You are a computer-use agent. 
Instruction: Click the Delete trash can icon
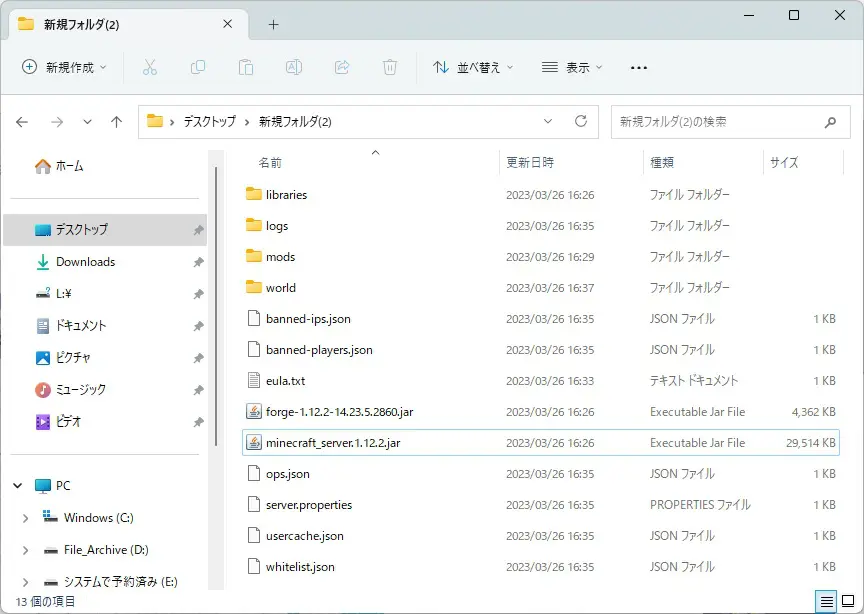point(390,67)
